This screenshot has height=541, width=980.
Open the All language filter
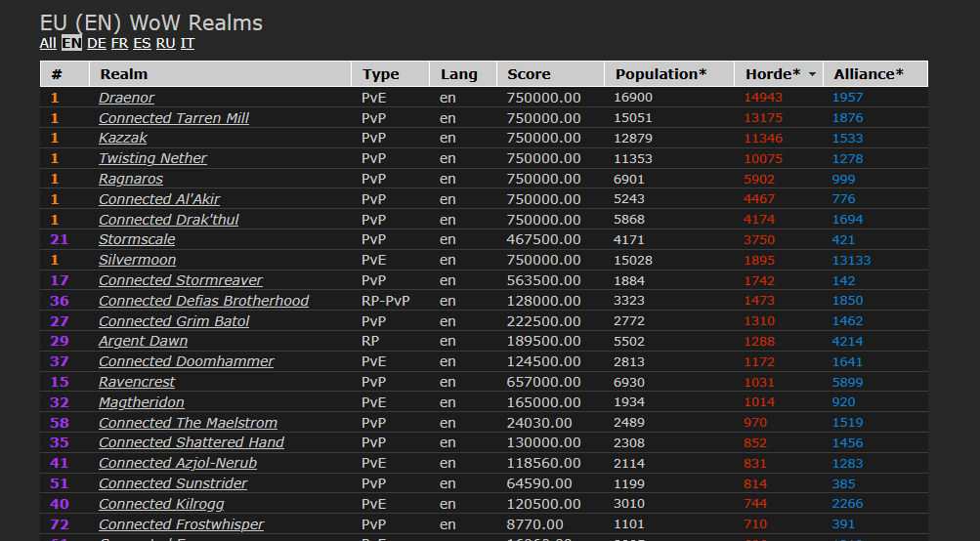pos(48,43)
